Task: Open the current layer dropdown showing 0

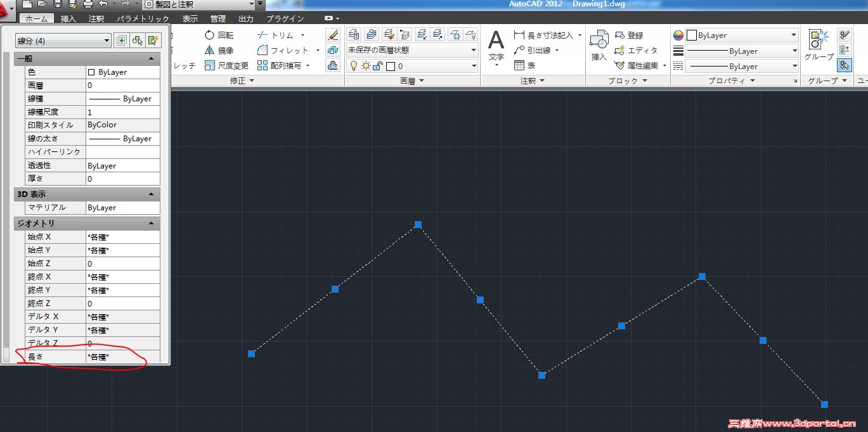Action: coord(412,65)
